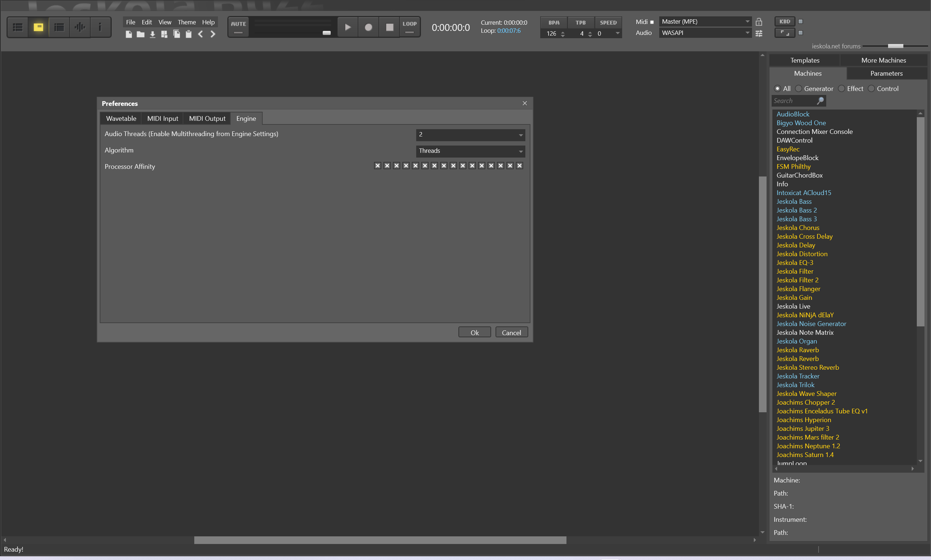Click the Stop button
The height and width of the screenshot is (560, 931).
[389, 27]
